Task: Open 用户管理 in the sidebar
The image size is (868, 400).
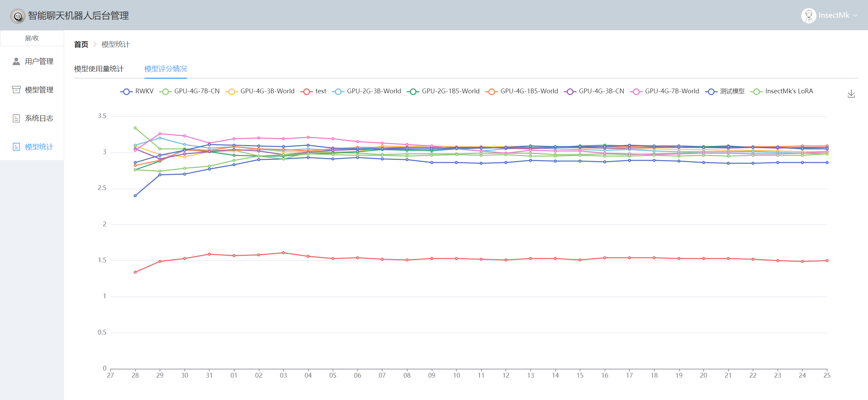Action: click(32, 61)
